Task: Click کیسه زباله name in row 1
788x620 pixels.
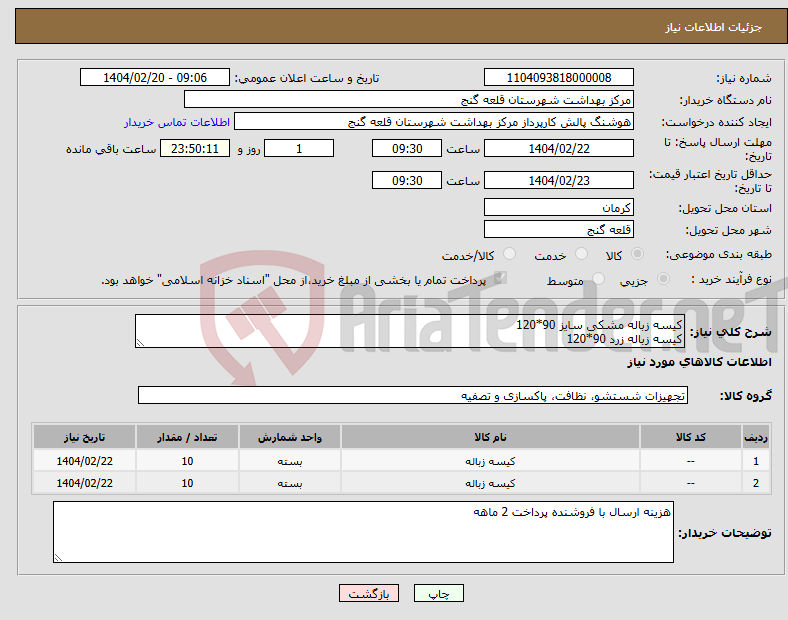Action: (490, 461)
